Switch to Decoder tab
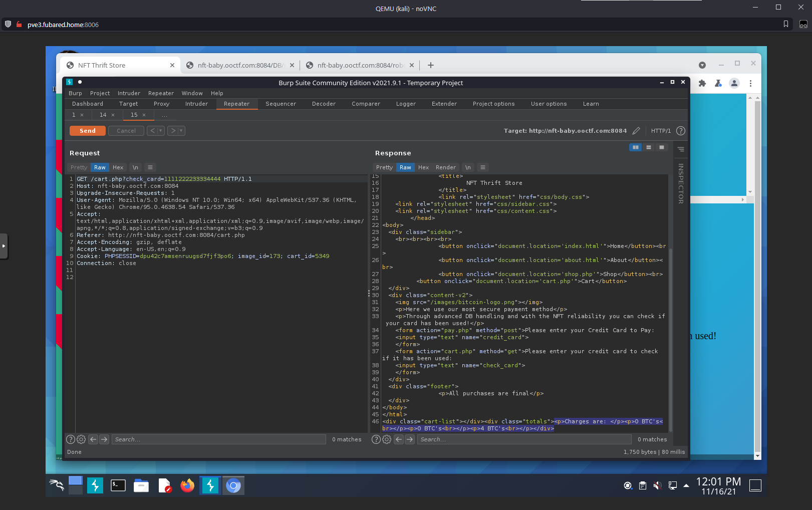The height and width of the screenshot is (510, 812). [324, 104]
